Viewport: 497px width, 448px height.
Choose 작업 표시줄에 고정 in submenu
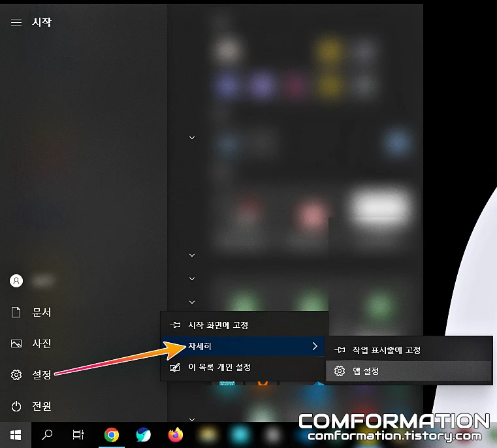click(x=409, y=350)
